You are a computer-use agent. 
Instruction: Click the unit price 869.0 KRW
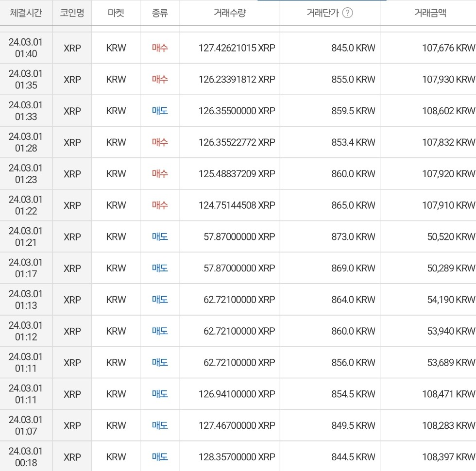(354, 268)
